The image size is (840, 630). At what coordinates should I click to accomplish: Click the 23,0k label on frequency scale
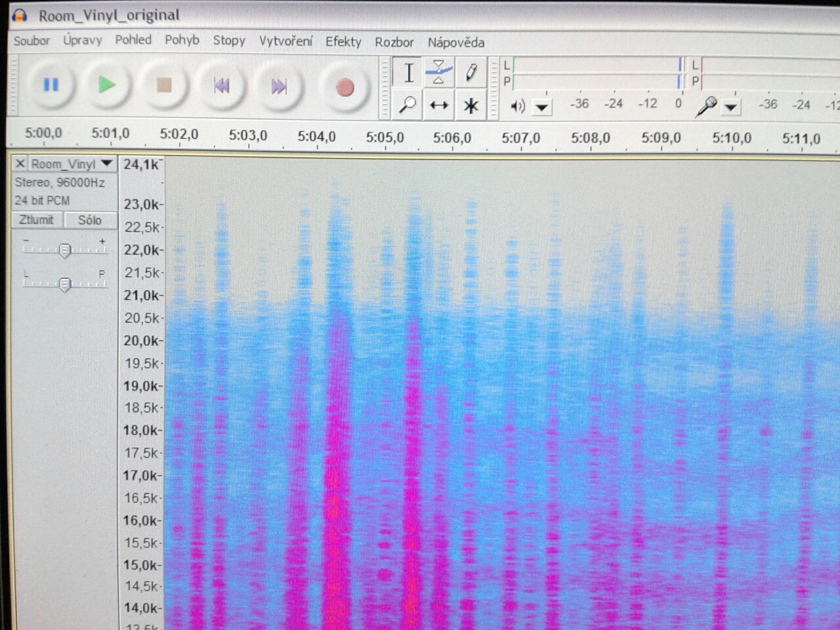tap(142, 205)
